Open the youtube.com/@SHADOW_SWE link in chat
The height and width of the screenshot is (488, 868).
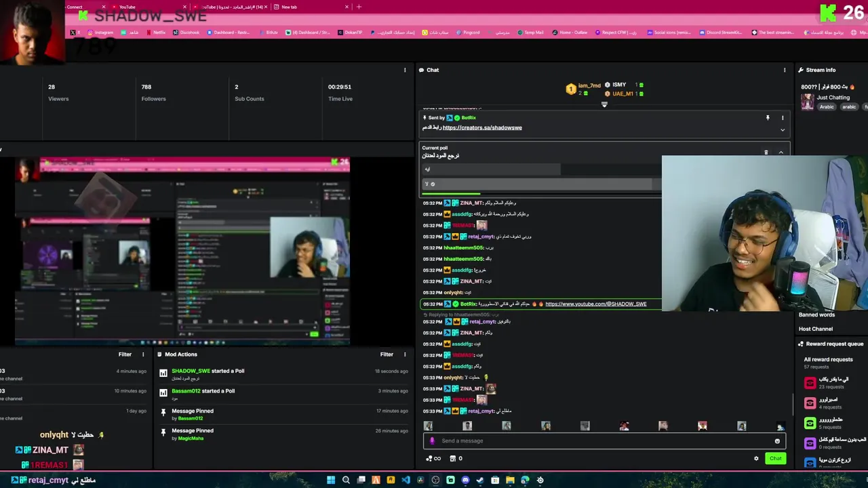pos(595,304)
